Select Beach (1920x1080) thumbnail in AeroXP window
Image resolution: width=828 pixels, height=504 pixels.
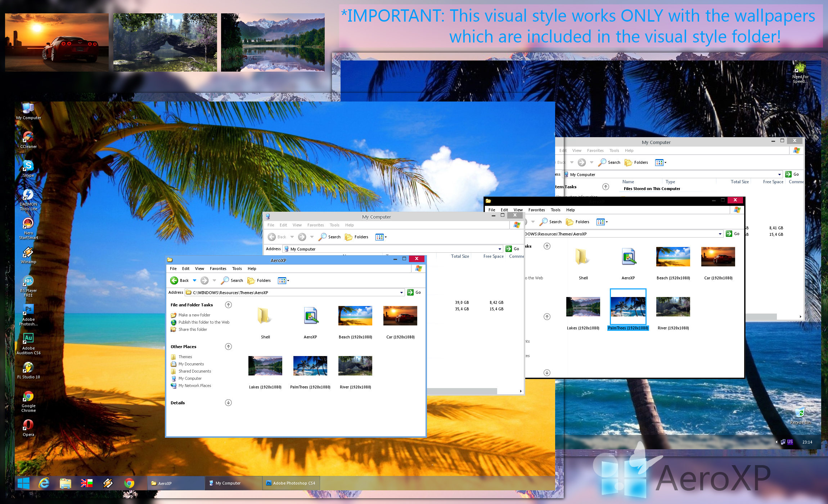pos(355,316)
